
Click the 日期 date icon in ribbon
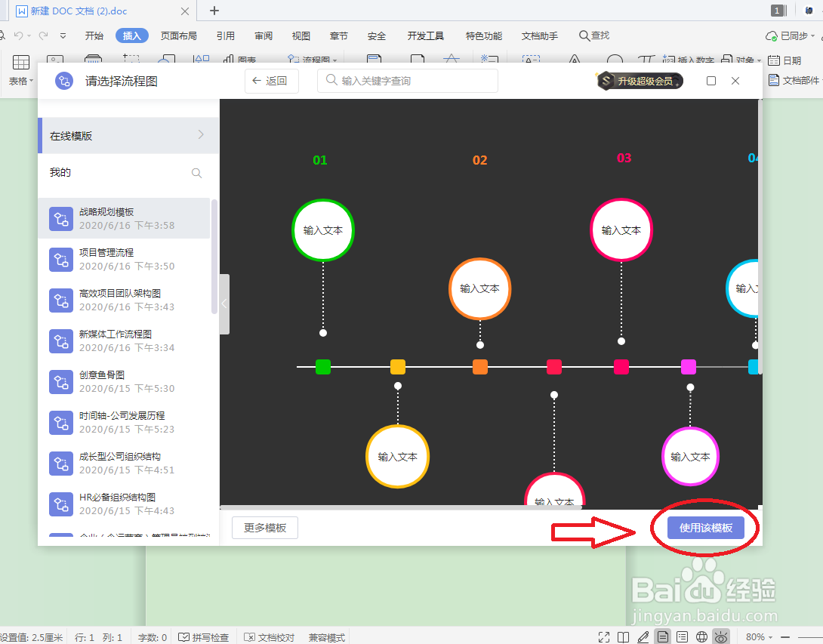click(774, 60)
